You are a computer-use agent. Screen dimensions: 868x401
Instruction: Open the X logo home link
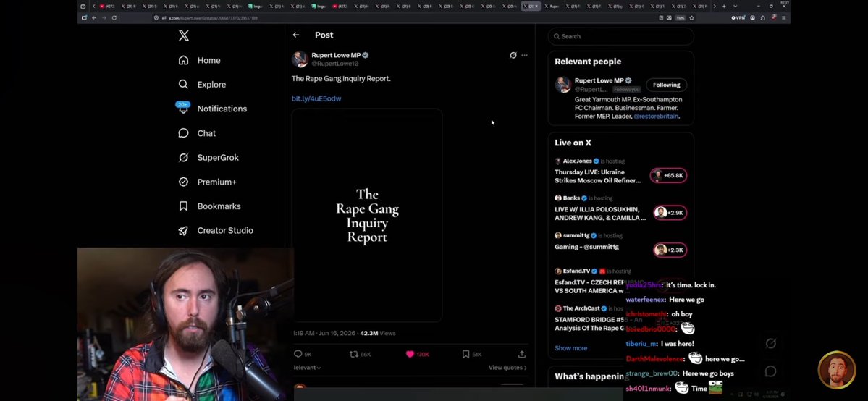pyautogui.click(x=184, y=35)
